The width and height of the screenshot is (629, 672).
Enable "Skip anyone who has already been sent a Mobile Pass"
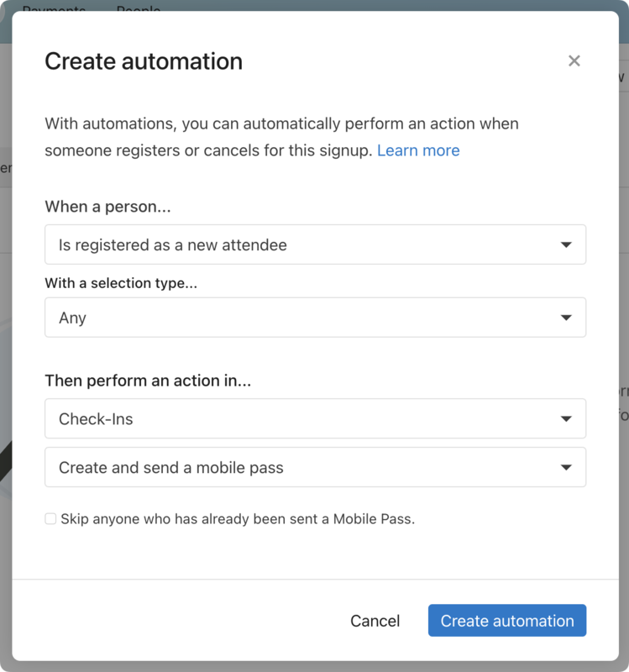(50, 519)
